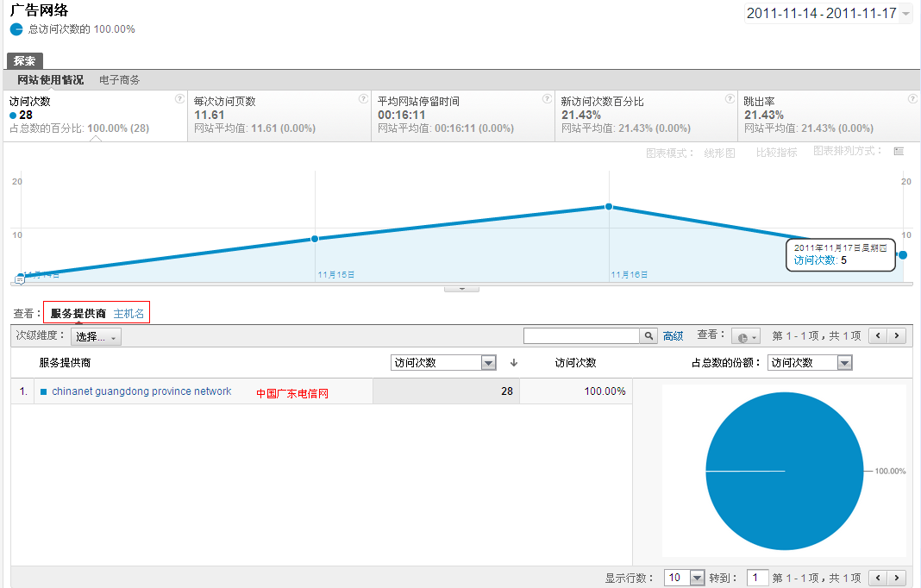Click the 转到 page number field

click(x=758, y=578)
